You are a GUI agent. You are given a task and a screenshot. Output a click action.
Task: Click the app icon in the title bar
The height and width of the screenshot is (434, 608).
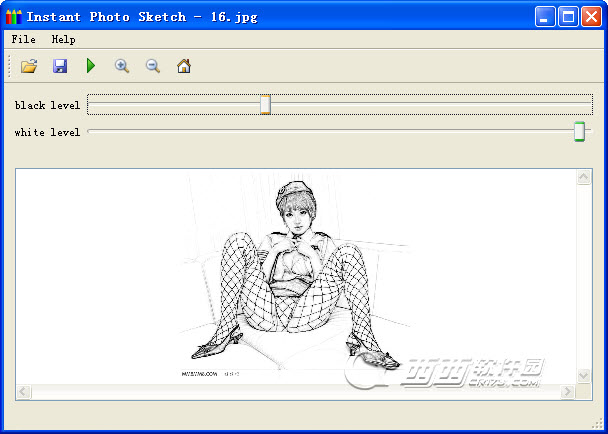click(13, 17)
